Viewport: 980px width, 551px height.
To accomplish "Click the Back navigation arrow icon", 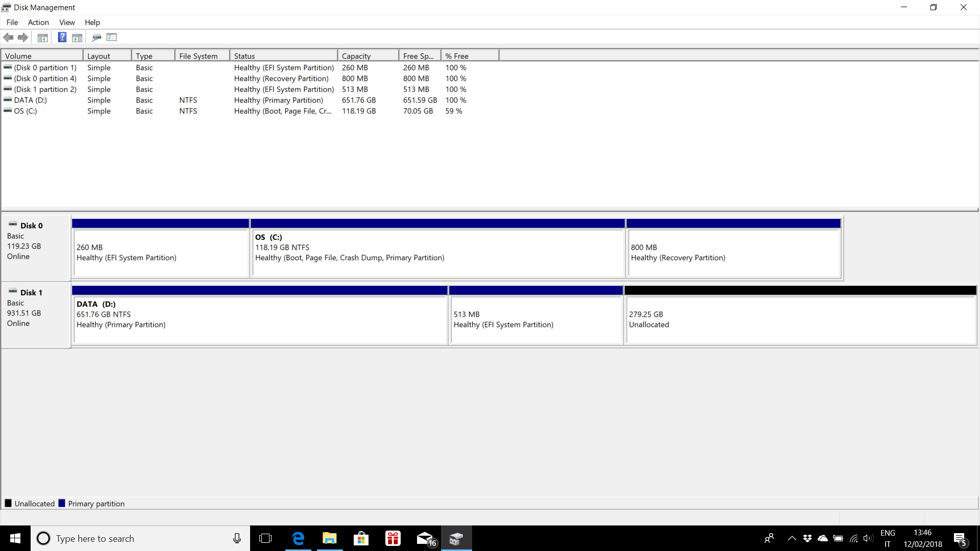I will point(8,37).
